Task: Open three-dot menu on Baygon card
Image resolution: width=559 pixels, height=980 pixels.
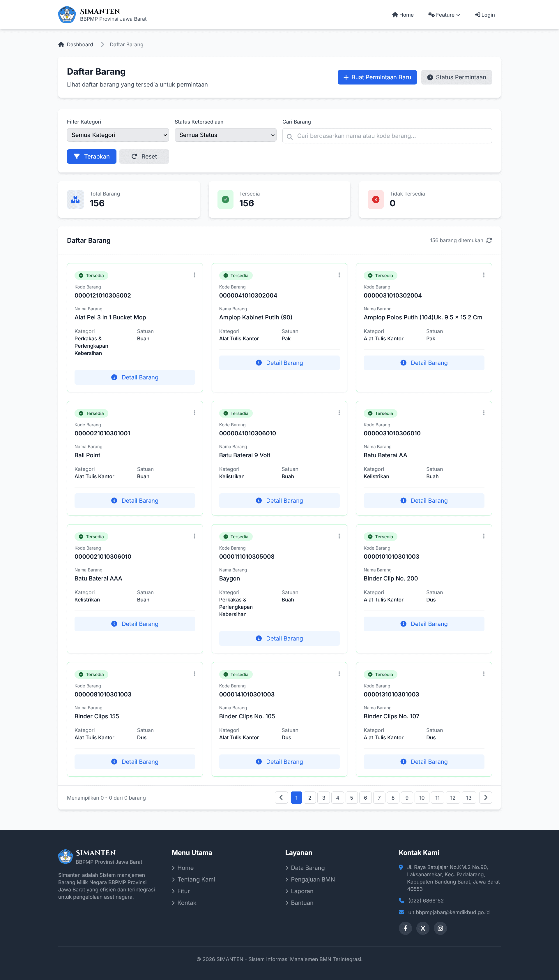Action: [339, 536]
